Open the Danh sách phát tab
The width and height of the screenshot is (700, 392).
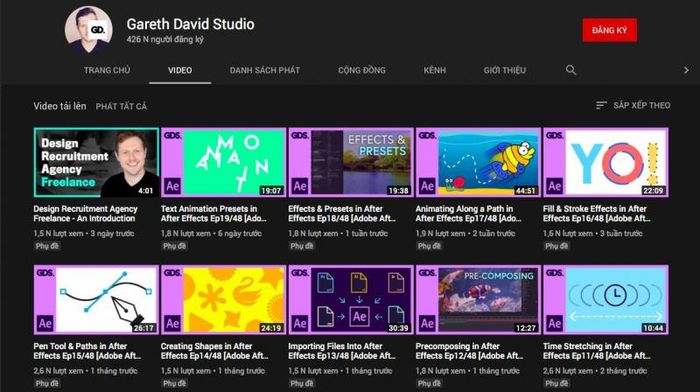[x=265, y=70]
